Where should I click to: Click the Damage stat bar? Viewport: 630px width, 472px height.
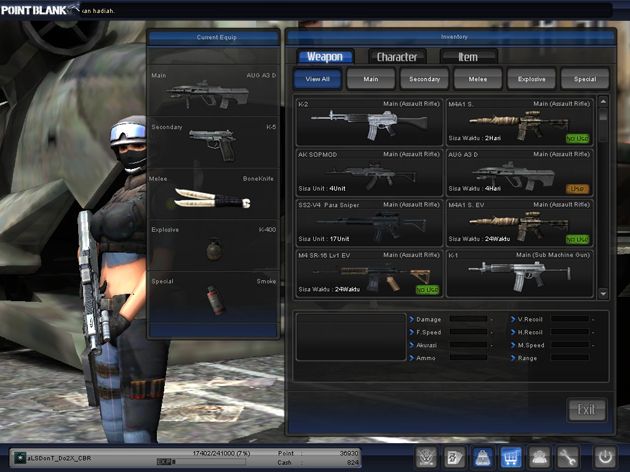pyautogui.click(x=468, y=319)
